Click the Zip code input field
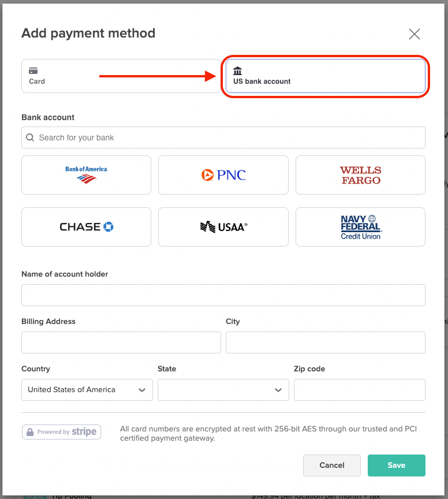448x499 pixels. point(360,390)
